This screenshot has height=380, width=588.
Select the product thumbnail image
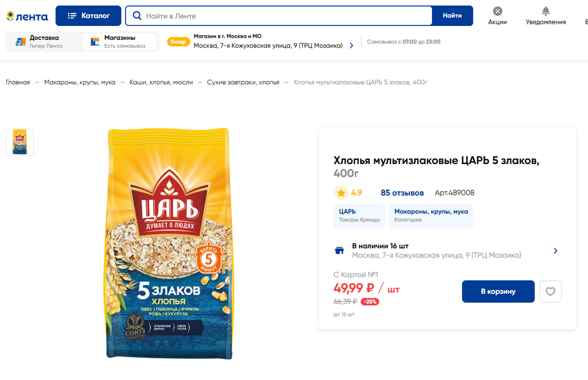point(20,142)
